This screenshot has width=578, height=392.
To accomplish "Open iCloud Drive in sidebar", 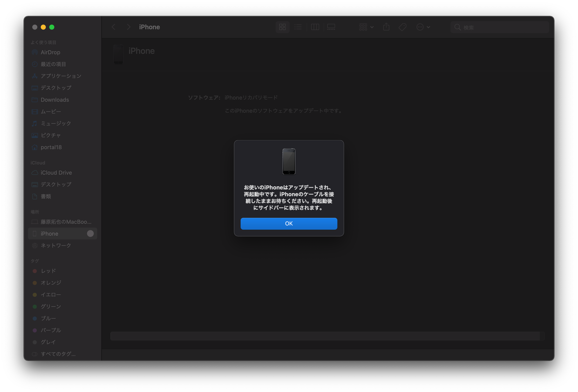I will click(x=56, y=173).
